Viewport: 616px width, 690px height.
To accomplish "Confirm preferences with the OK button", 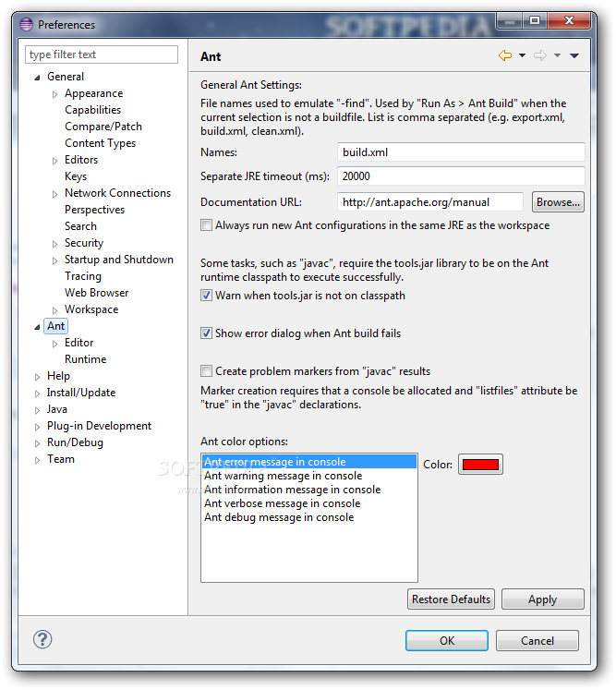I will [x=447, y=640].
